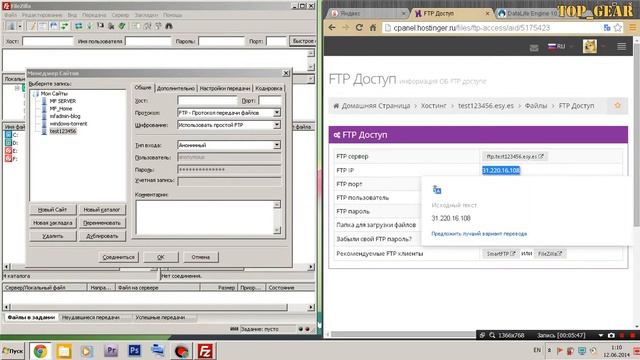This screenshot has width=640, height=360.
Task: Select the MF SERVER site entry
Action: 62,101
